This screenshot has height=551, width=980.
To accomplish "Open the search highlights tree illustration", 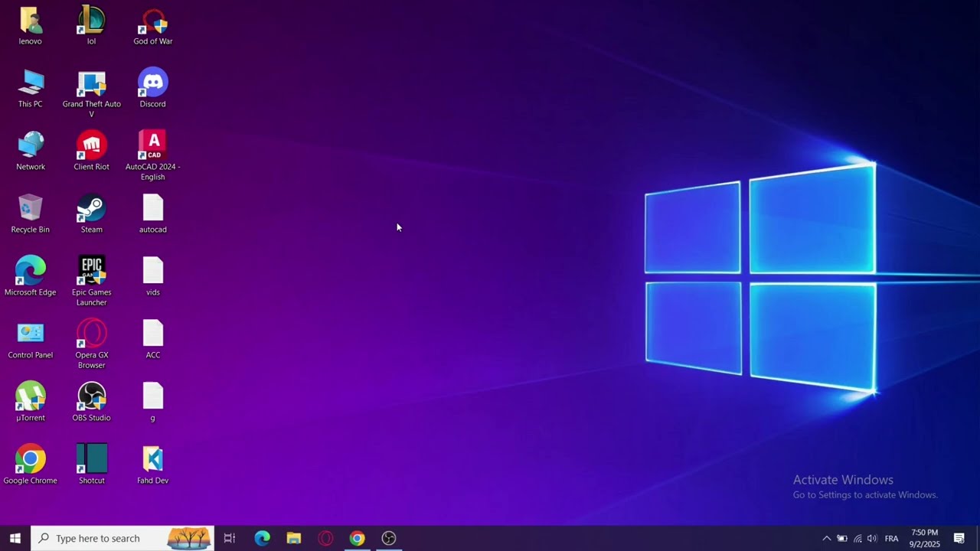I will 188,538.
